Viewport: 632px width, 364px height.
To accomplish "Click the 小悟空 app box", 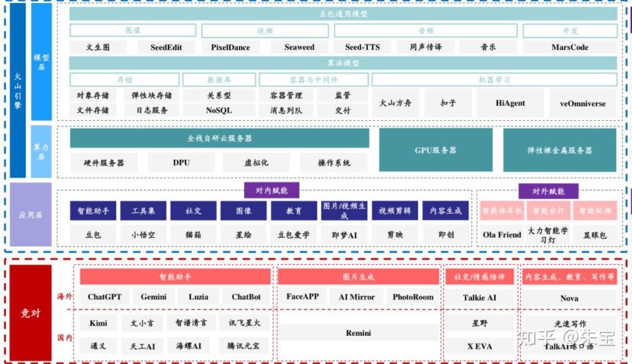I will click(143, 235).
